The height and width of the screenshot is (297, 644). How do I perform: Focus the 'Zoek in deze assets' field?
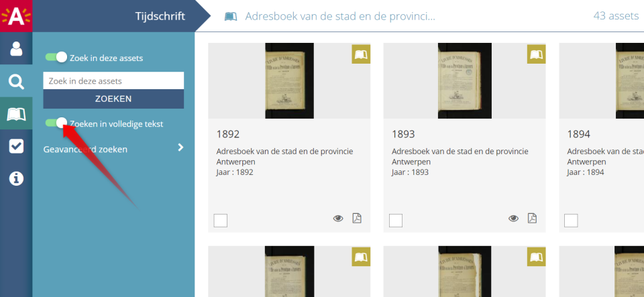113,81
